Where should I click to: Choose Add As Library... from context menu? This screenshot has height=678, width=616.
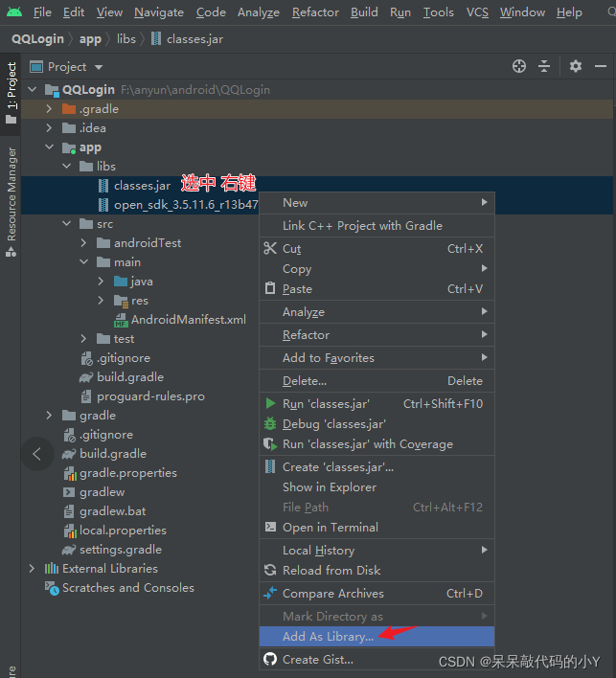click(376, 636)
